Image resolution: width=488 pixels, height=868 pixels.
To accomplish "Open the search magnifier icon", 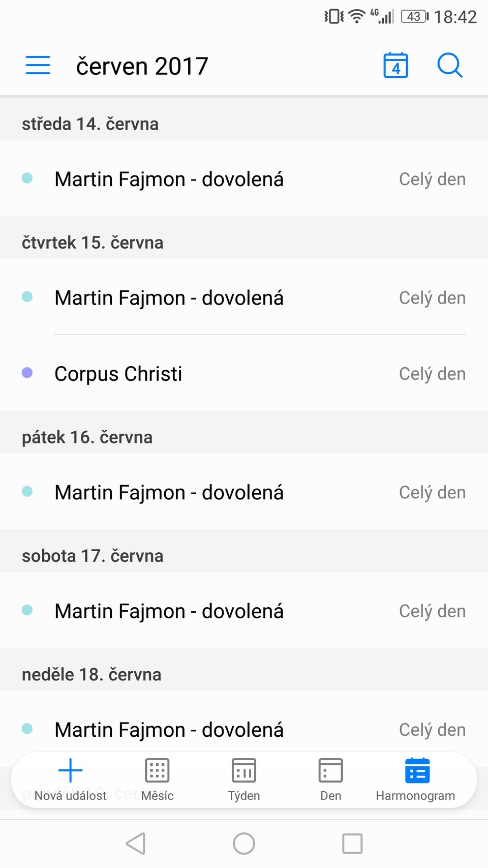I will coord(450,66).
